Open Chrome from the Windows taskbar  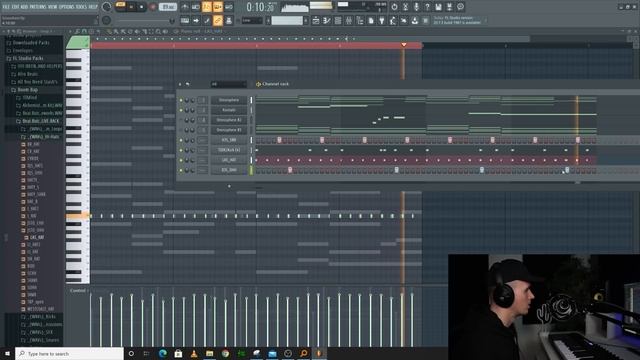pos(225,353)
